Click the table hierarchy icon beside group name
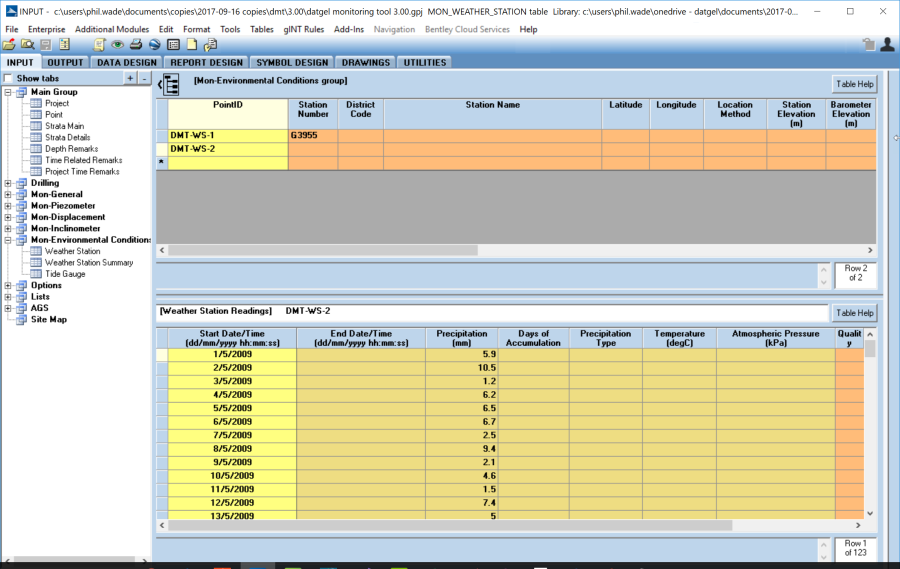Viewport: 900px width, 569px height. (171, 85)
